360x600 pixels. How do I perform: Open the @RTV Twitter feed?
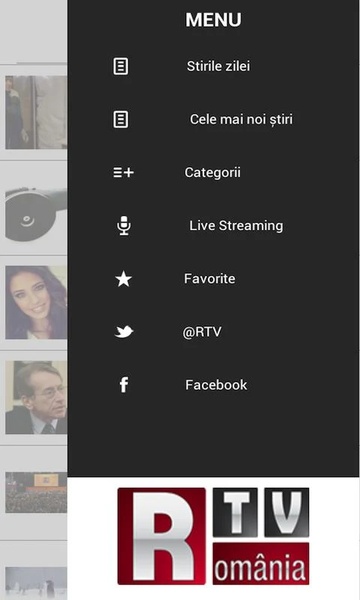click(x=202, y=332)
